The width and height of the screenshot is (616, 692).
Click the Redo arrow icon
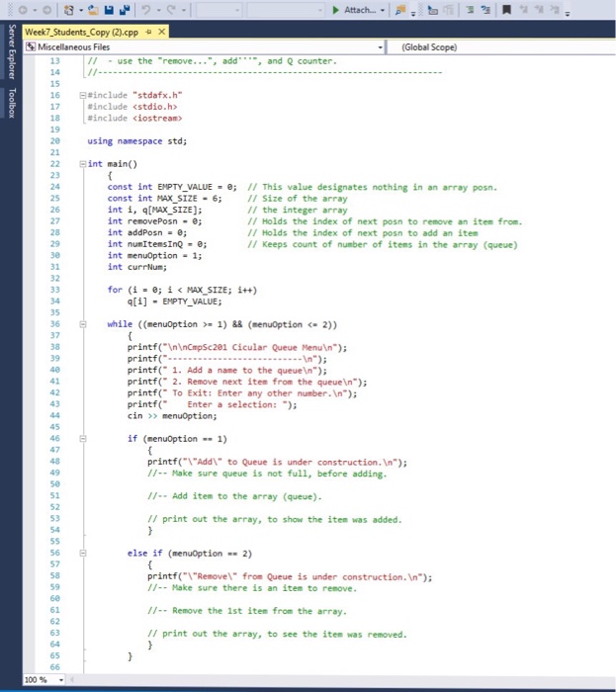[x=171, y=10]
